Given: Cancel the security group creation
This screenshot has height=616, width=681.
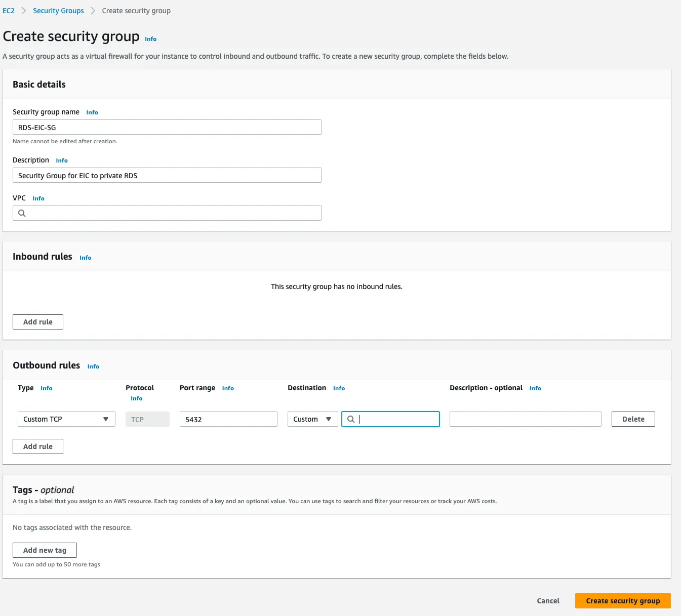Looking at the screenshot, I should [x=548, y=601].
